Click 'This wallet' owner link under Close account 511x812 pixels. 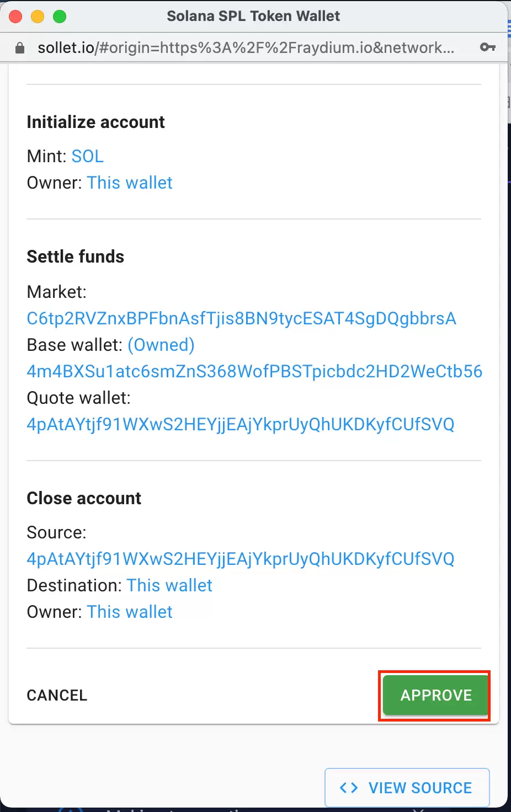(129, 612)
